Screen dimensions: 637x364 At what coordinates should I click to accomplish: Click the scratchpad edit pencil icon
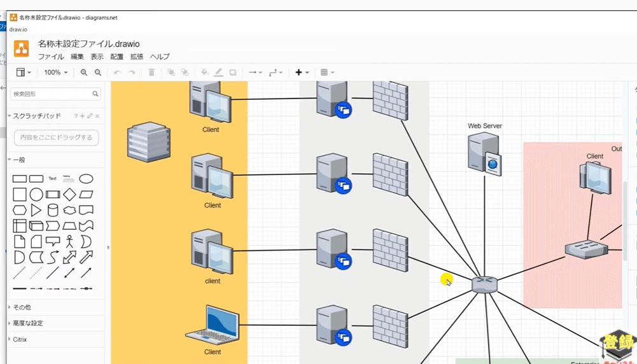(x=90, y=116)
